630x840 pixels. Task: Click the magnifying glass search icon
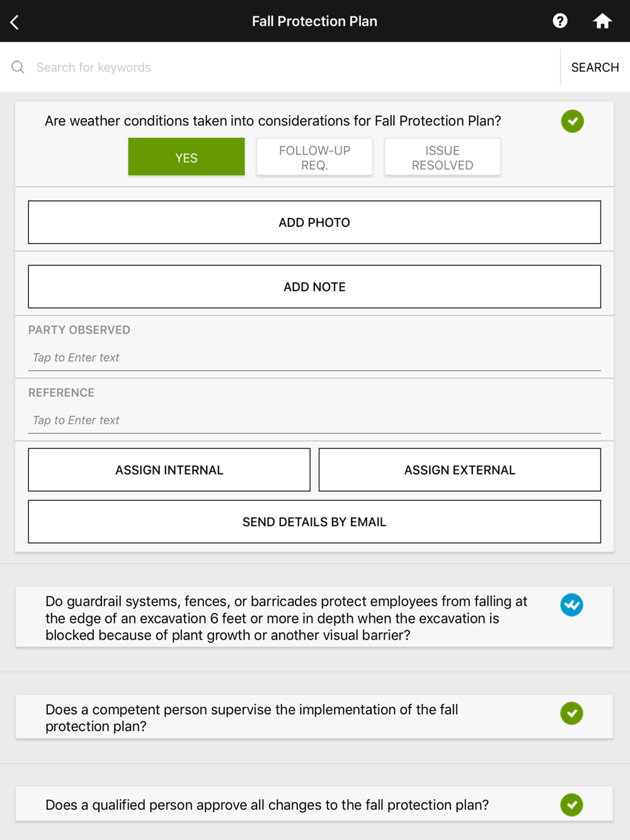click(18, 67)
